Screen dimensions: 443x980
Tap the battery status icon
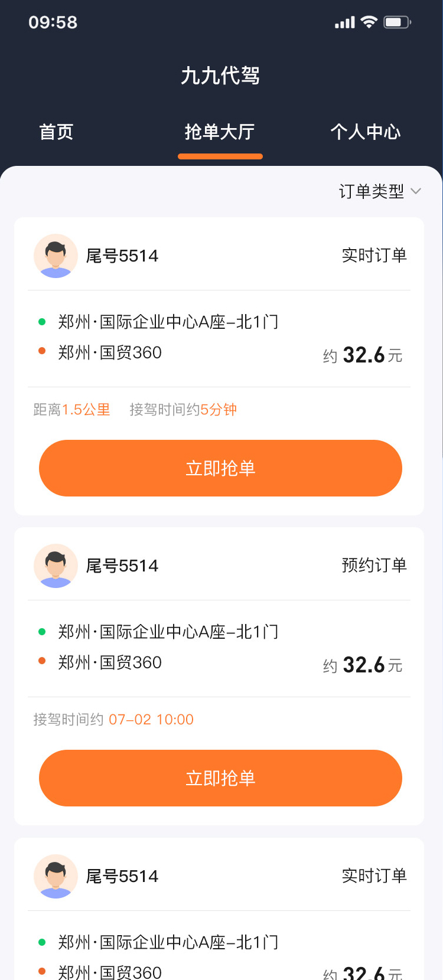tap(398, 22)
